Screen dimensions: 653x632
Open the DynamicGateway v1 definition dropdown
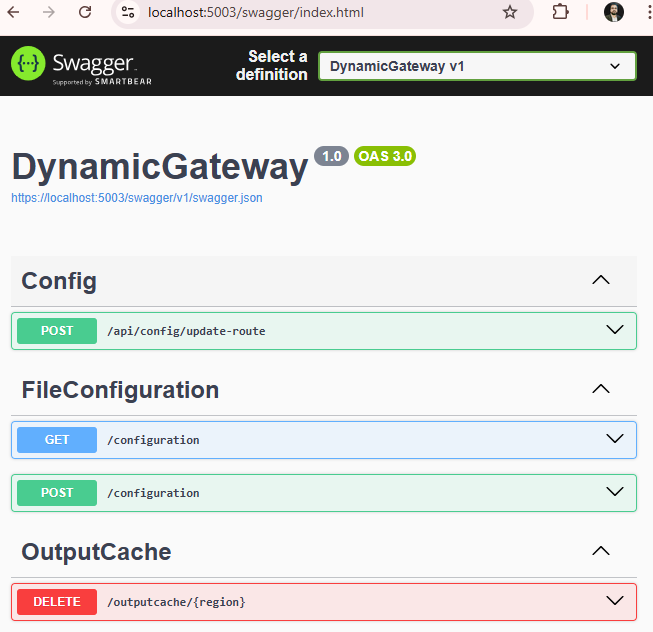point(477,66)
